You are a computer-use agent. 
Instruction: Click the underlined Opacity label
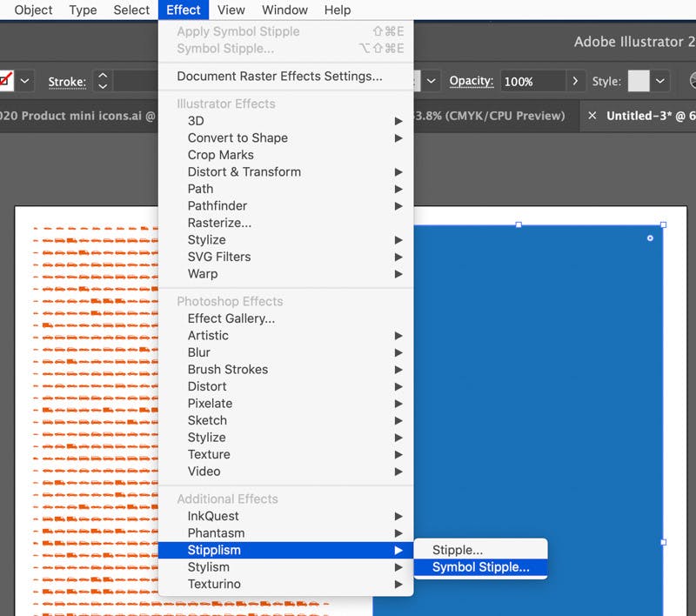tap(472, 81)
